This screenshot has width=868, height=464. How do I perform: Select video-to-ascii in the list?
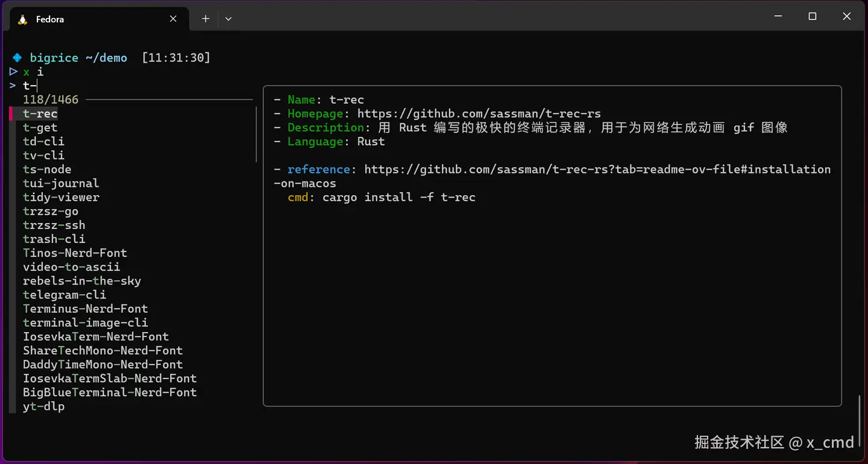click(72, 266)
